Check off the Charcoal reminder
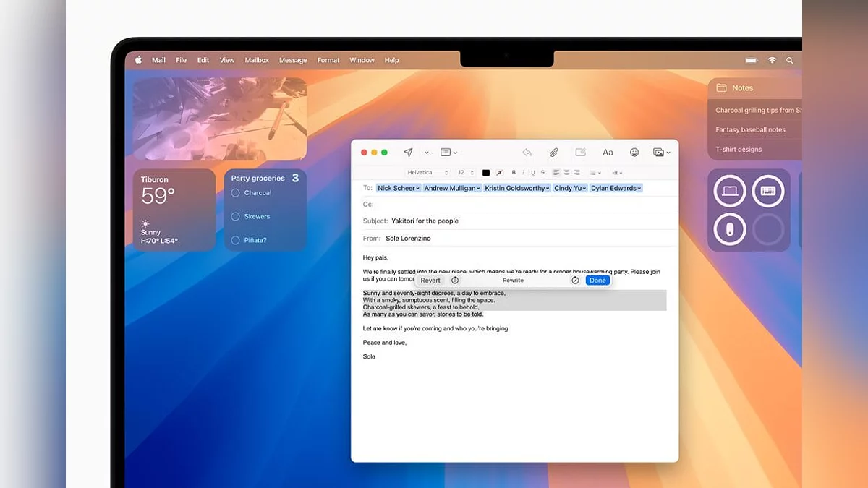 point(235,193)
